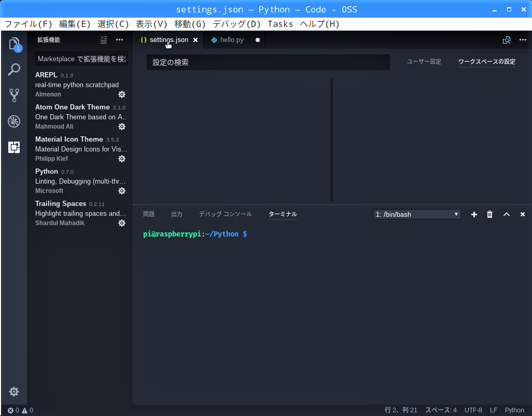Select the Atom One Dark Theme entry

tap(81, 117)
